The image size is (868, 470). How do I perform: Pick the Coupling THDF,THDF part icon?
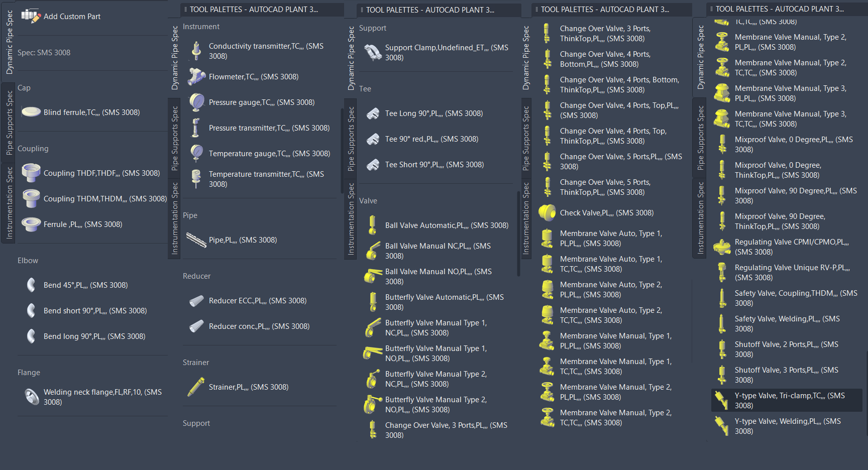click(31, 173)
